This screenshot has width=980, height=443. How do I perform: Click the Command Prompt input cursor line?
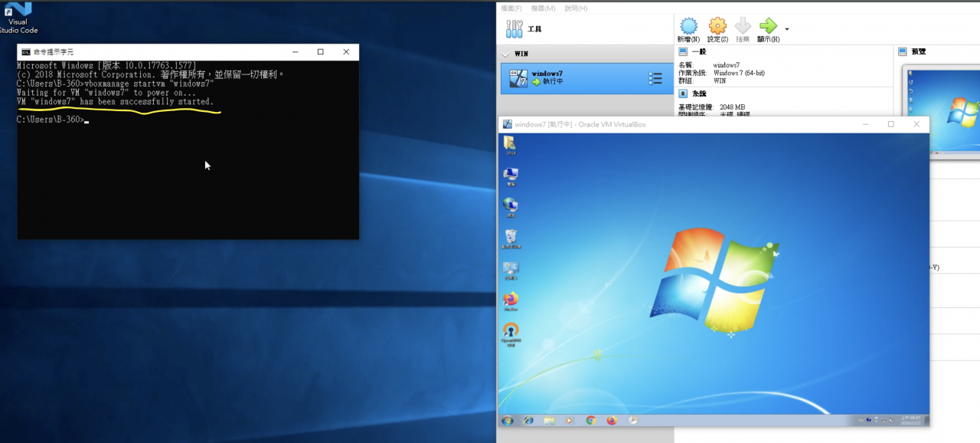click(x=53, y=120)
